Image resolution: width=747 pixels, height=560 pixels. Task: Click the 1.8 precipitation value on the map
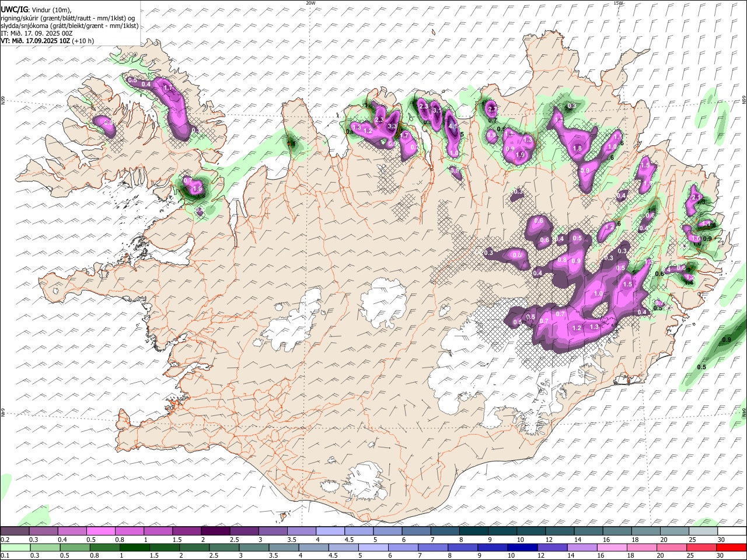(x=578, y=149)
